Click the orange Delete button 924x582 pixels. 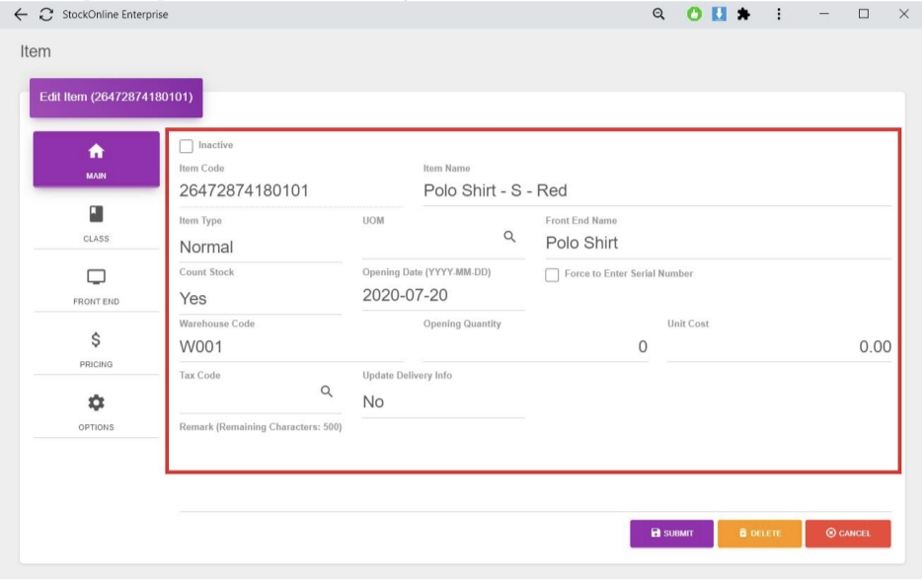click(x=759, y=534)
